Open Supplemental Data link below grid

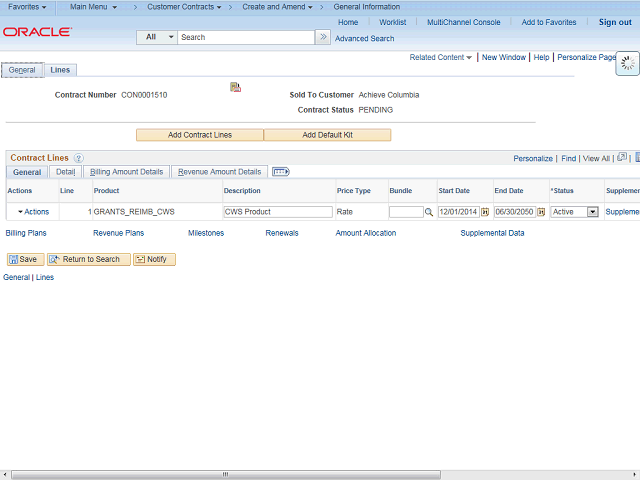492,233
